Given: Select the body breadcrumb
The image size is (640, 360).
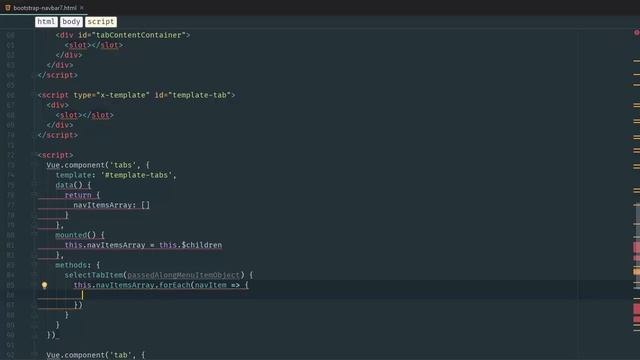Looking at the screenshot, I should coord(71,22).
